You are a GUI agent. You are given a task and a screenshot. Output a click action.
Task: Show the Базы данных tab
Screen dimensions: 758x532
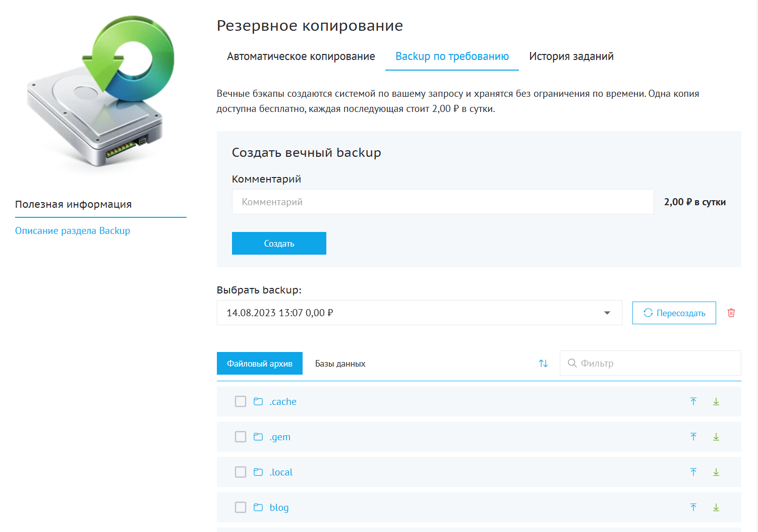tap(340, 364)
